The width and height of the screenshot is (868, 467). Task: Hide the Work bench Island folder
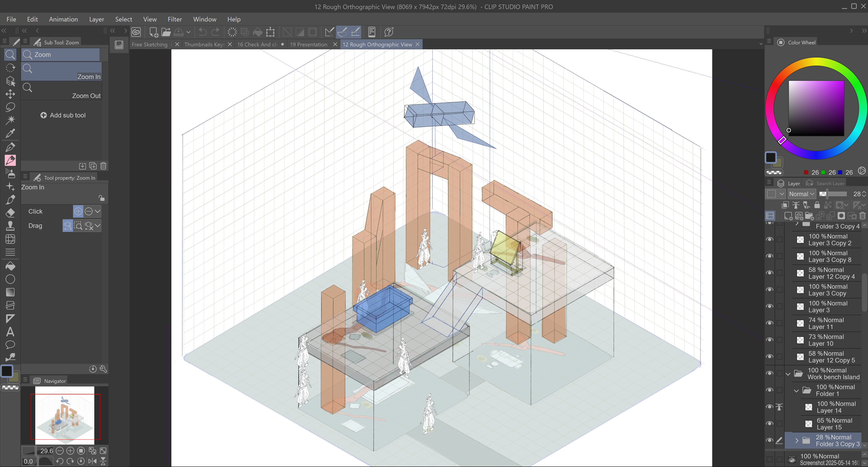coord(770,373)
